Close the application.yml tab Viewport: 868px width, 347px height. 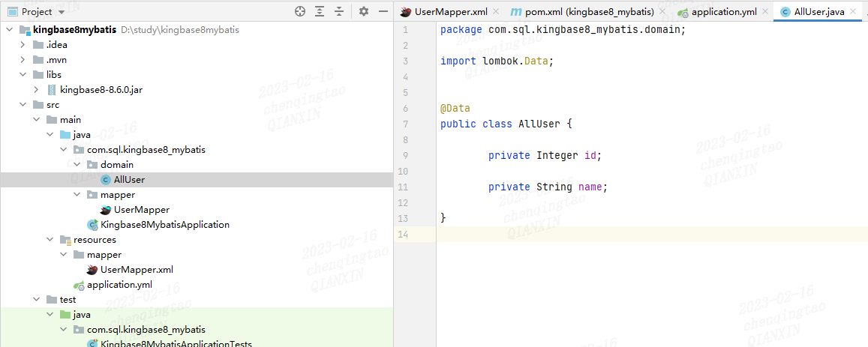click(765, 12)
